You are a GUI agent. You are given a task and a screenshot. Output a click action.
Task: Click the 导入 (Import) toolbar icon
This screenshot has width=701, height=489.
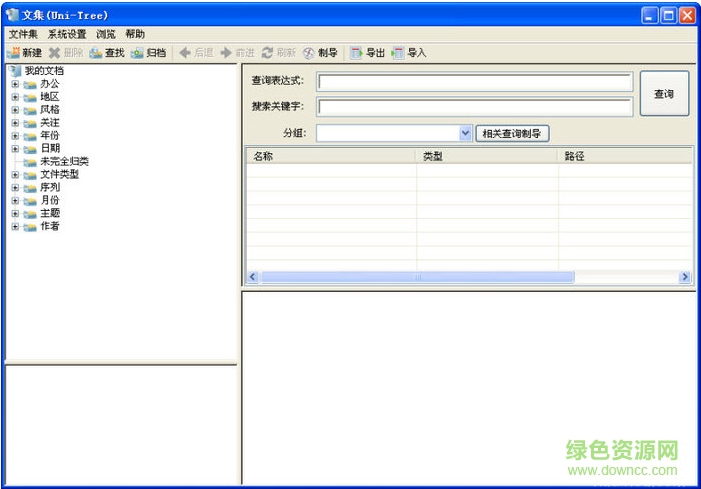[x=398, y=53]
